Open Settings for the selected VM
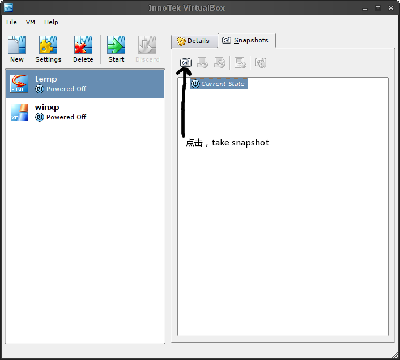 coord(48,49)
